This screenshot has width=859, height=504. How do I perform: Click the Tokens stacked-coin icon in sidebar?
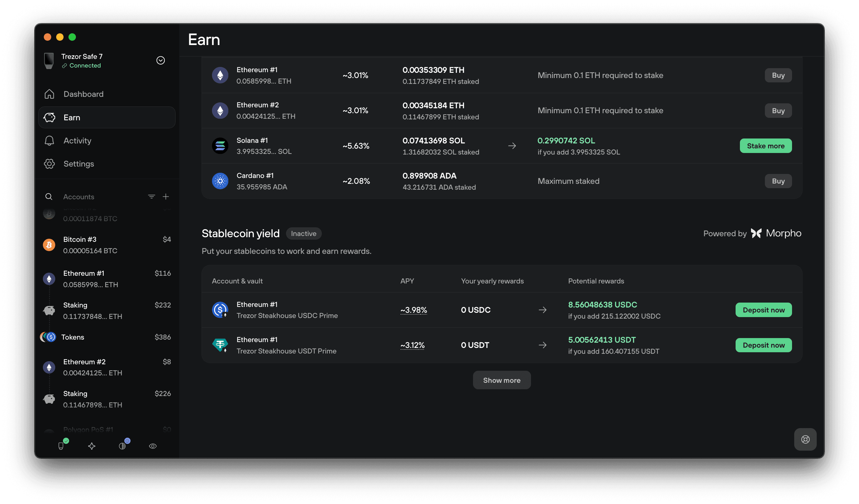pos(48,337)
